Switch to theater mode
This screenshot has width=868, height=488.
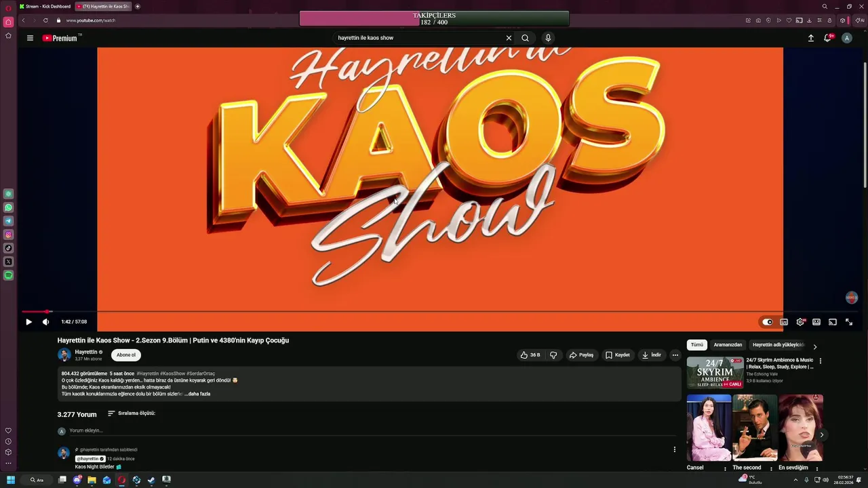click(x=816, y=322)
